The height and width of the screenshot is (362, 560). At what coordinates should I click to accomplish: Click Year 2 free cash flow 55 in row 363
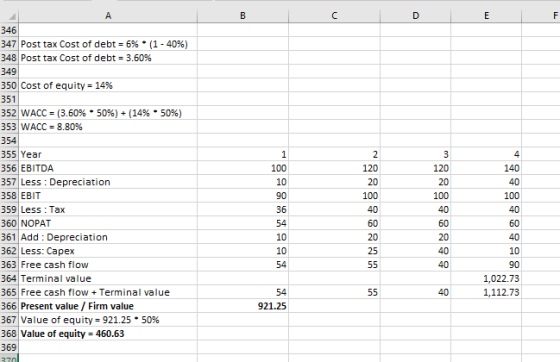coord(334,265)
